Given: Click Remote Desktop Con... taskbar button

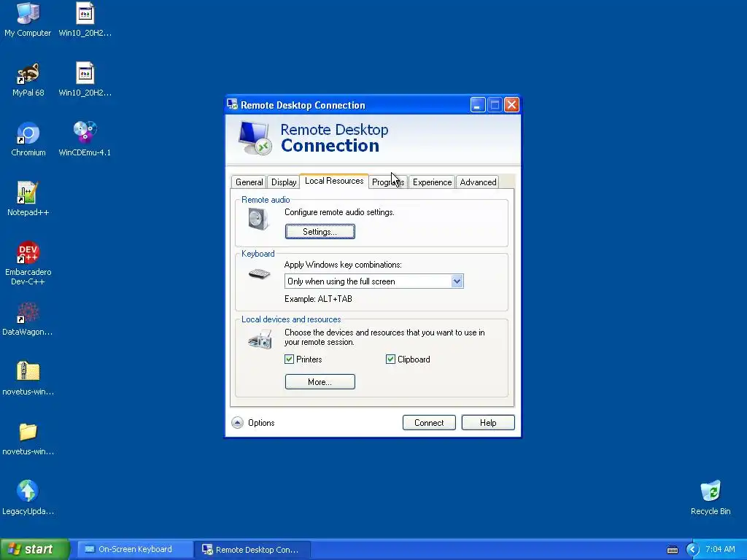Looking at the screenshot, I should tap(252, 550).
